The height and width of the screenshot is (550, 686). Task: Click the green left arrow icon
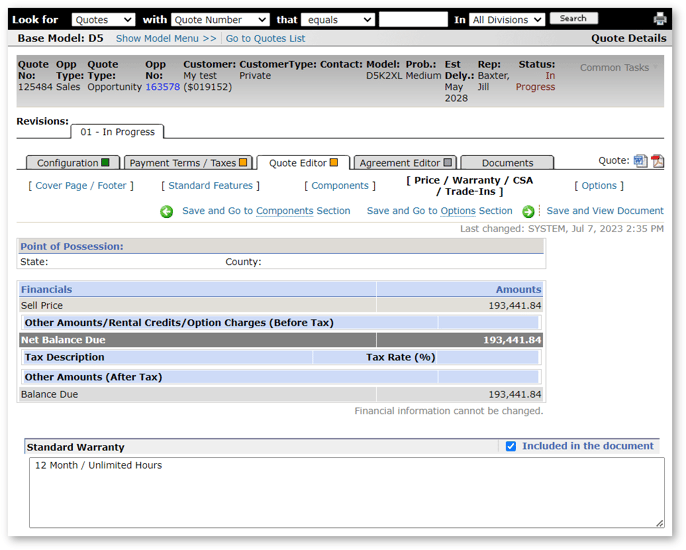click(167, 212)
